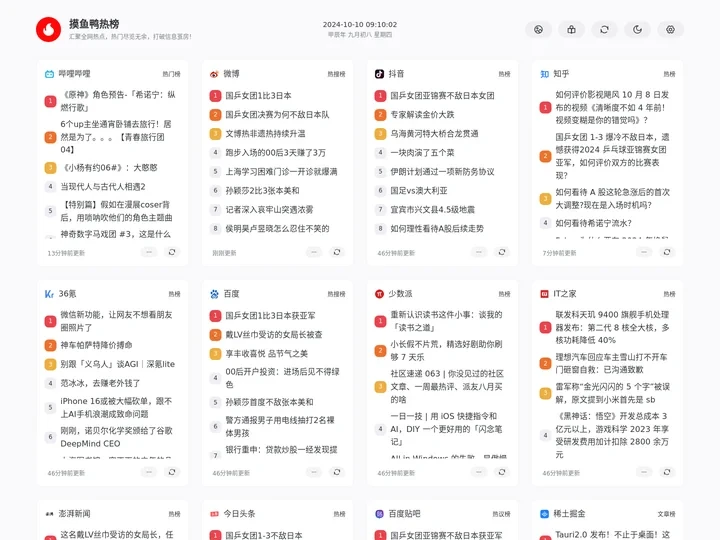Click the 抖音 logo icon

pos(379,74)
